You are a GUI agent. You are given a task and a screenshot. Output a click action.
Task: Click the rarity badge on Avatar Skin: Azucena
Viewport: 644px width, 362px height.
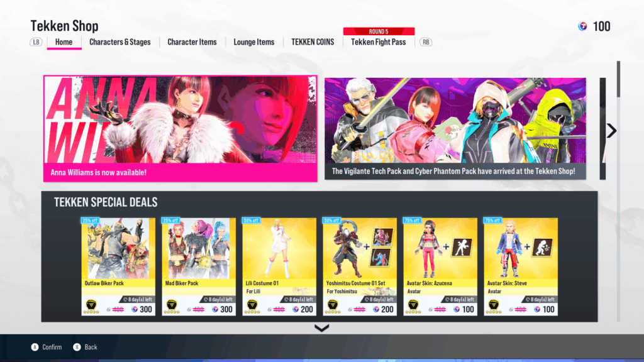pyautogui.click(x=413, y=306)
